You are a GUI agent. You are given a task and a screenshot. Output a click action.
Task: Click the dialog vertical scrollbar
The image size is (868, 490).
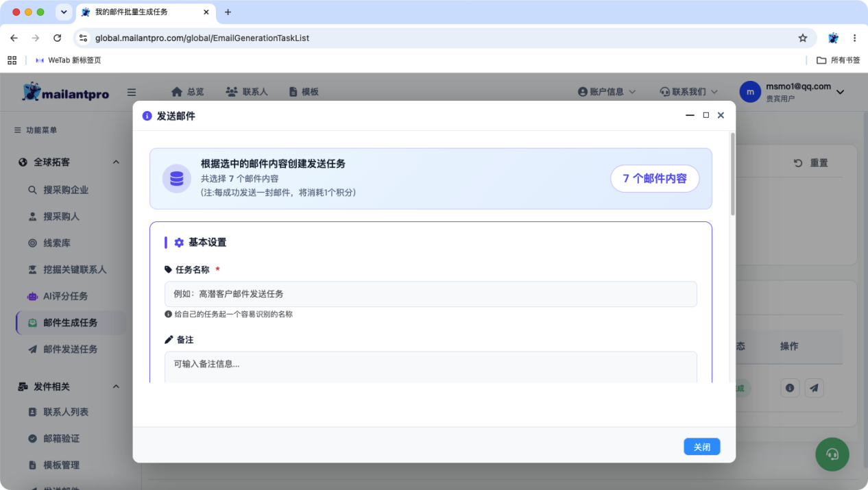(732, 175)
